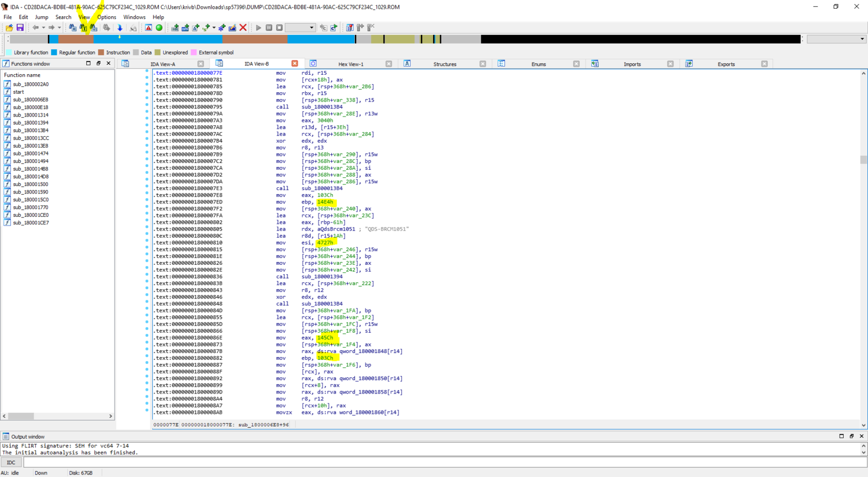Select the start function in the list
Viewport: 868px width, 477px height.
tap(19, 92)
